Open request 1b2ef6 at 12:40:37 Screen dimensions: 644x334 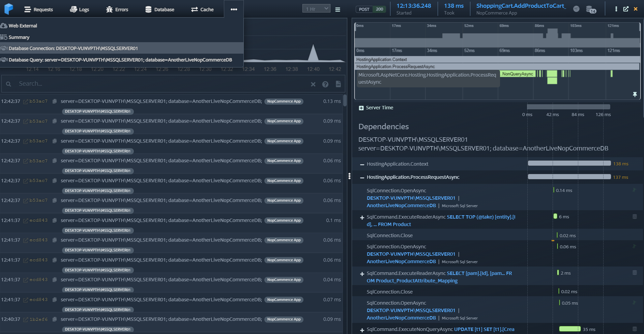(x=26, y=319)
